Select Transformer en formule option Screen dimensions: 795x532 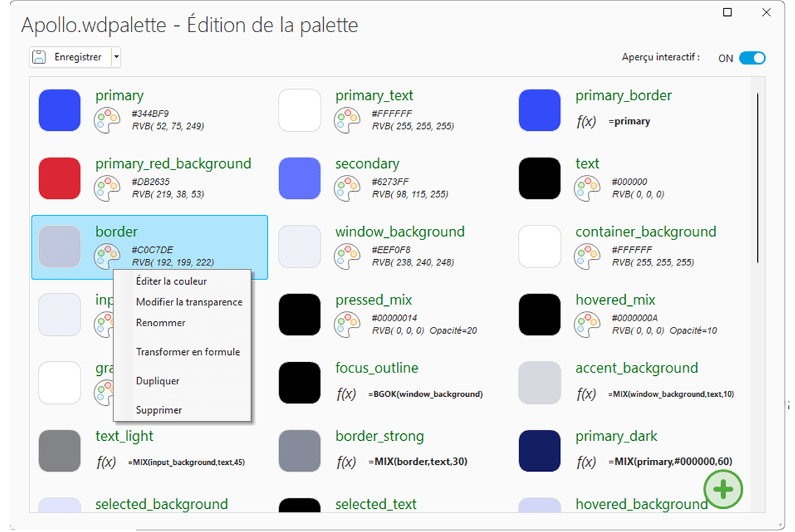point(188,352)
